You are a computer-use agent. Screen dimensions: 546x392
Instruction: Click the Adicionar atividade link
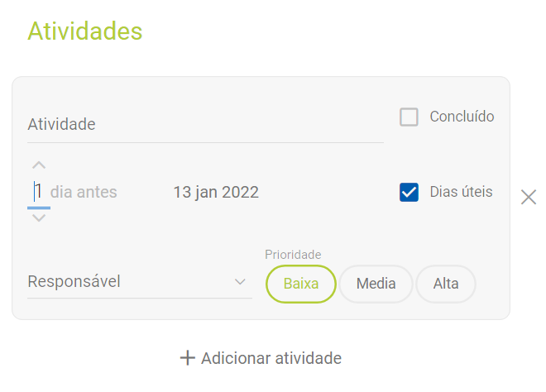pyautogui.click(x=271, y=358)
